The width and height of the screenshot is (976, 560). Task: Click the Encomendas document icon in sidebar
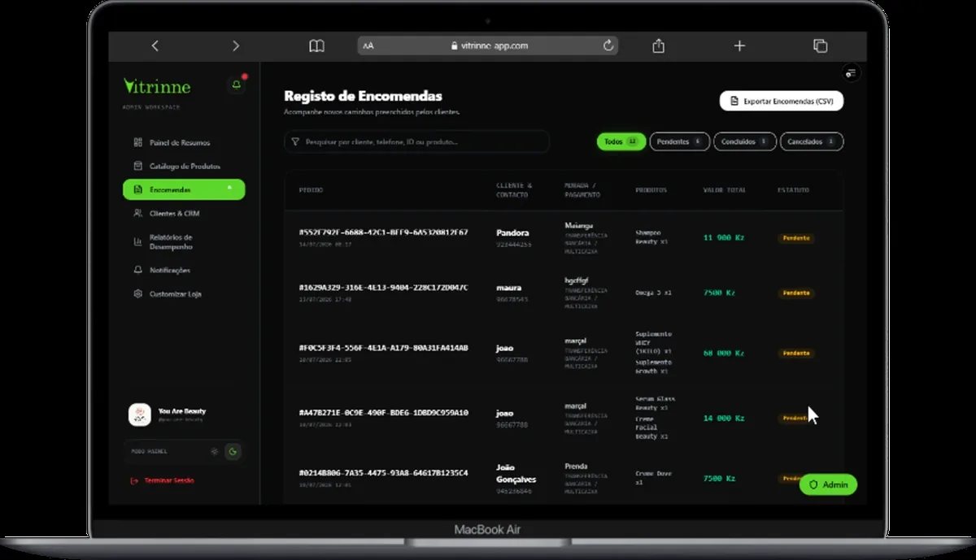pos(137,189)
